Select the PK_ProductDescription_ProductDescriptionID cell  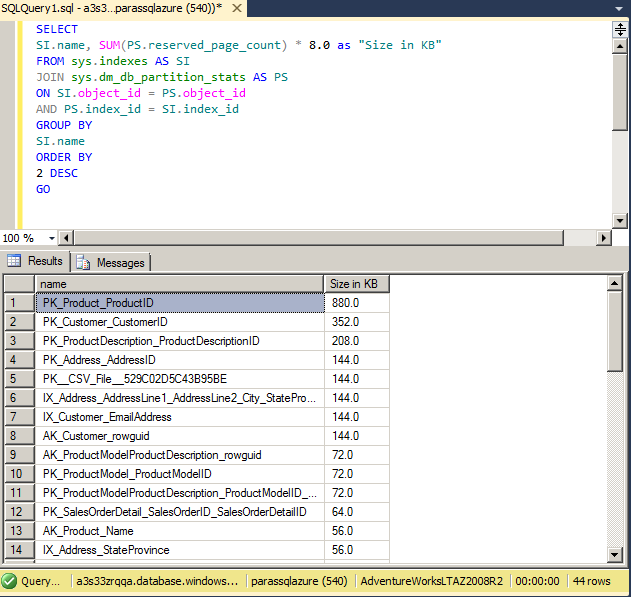click(180, 341)
